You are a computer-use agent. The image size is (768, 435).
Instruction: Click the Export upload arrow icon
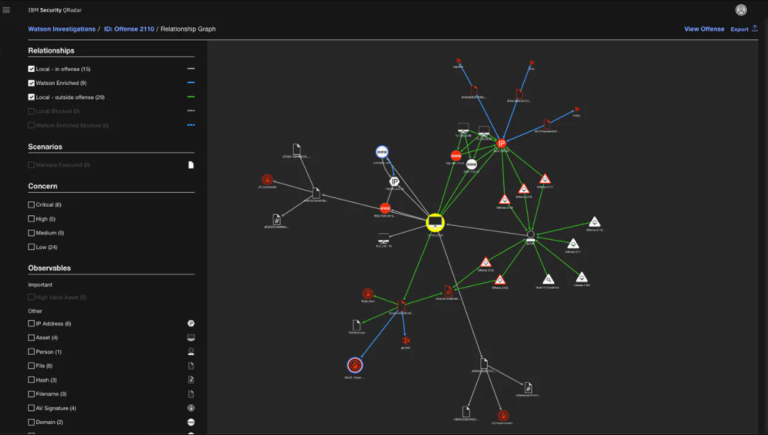755,28
